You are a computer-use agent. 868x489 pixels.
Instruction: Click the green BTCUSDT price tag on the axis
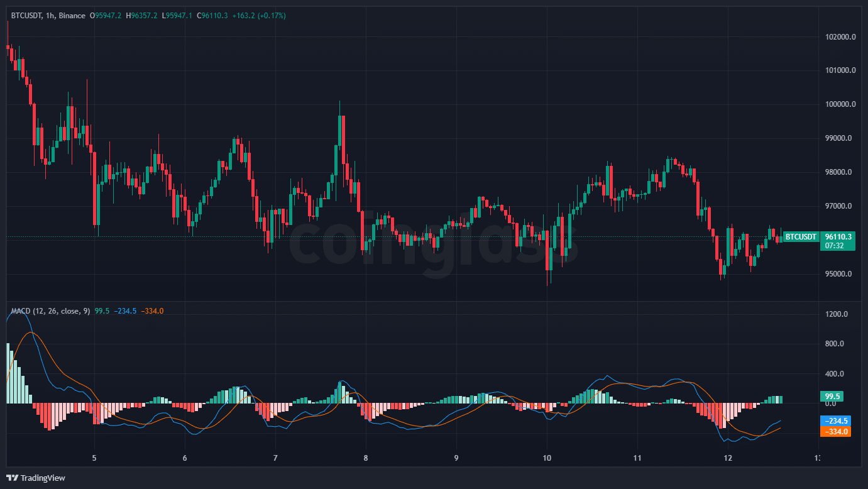tap(801, 237)
